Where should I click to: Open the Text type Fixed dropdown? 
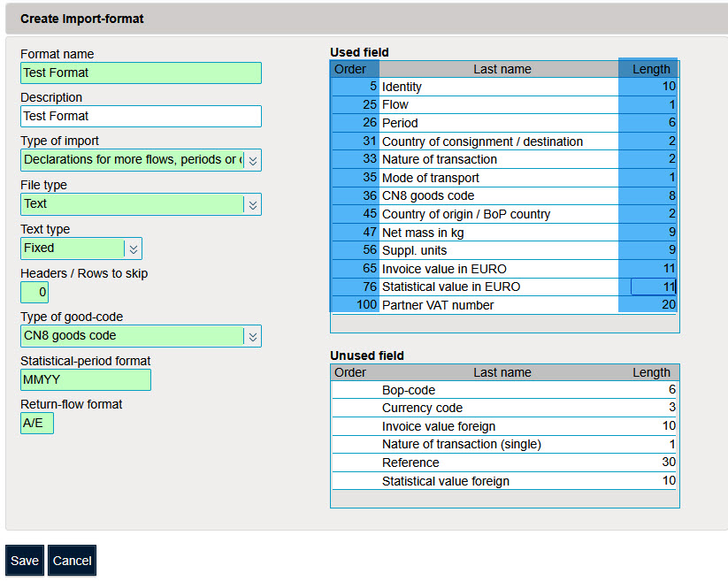tap(133, 248)
